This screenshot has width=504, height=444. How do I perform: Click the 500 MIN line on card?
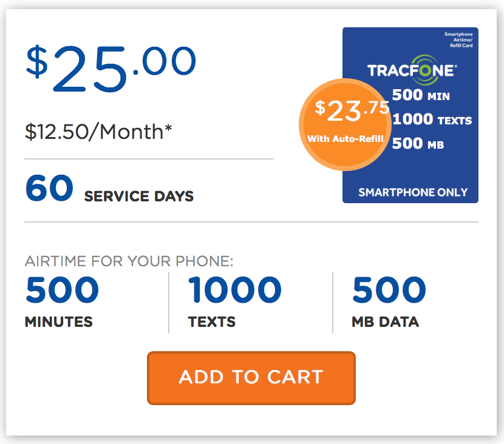point(421,95)
